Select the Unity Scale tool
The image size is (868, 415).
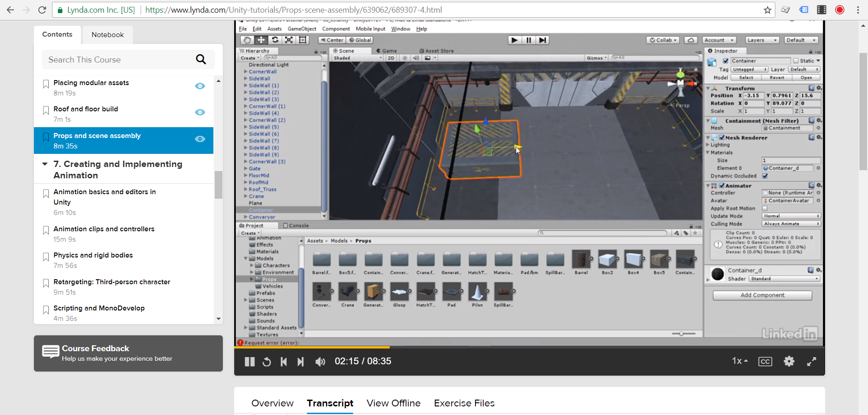[289, 40]
